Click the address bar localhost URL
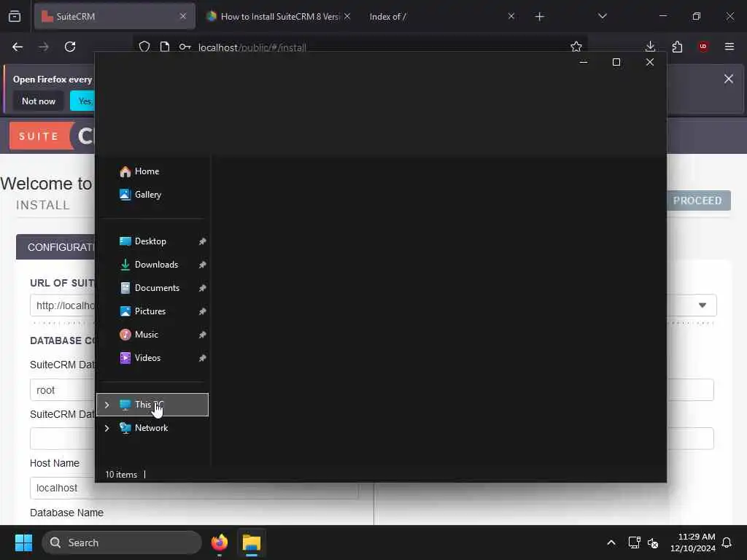This screenshot has width=747, height=560. point(252,47)
